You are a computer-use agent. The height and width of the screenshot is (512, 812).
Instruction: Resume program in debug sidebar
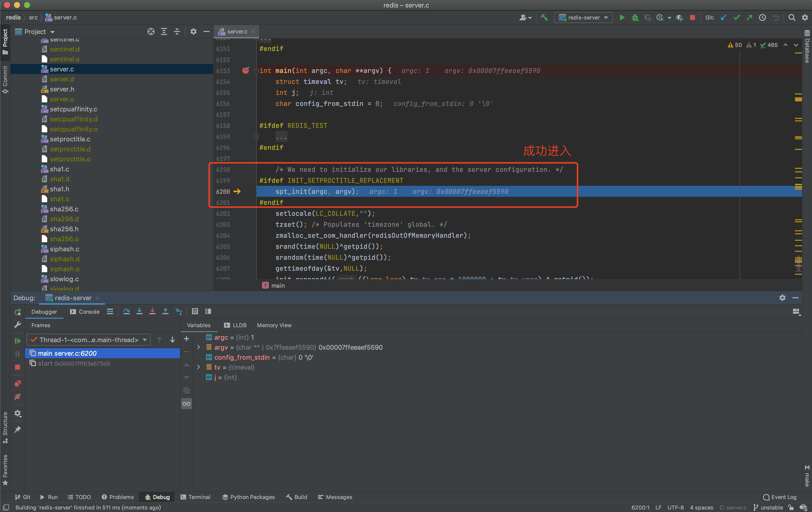coord(17,341)
